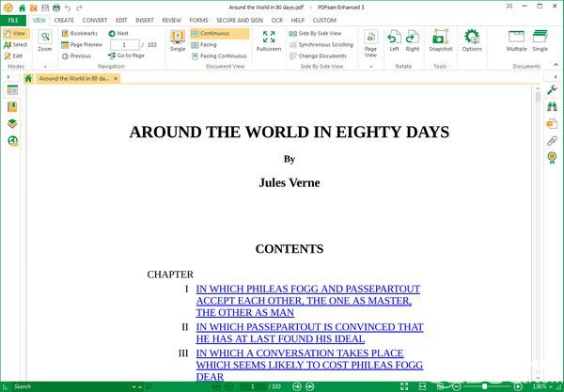Rotate the page Left
Image resolution: width=564 pixels, height=392 pixels.
pos(394,40)
